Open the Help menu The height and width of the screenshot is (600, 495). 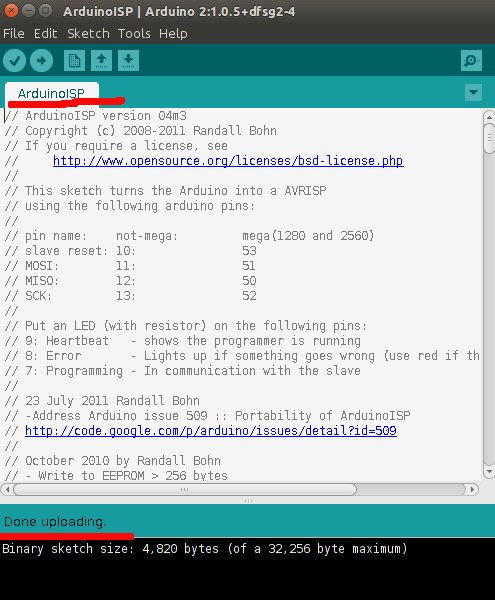tap(173, 34)
